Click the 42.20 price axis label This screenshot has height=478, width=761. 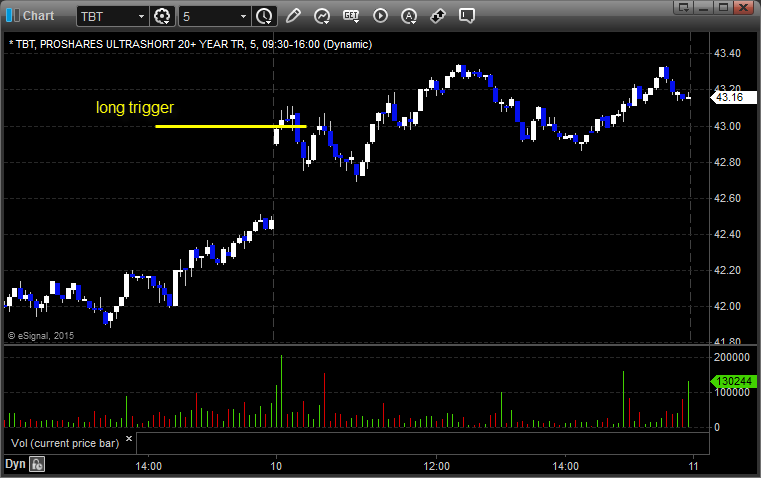pyautogui.click(x=728, y=270)
